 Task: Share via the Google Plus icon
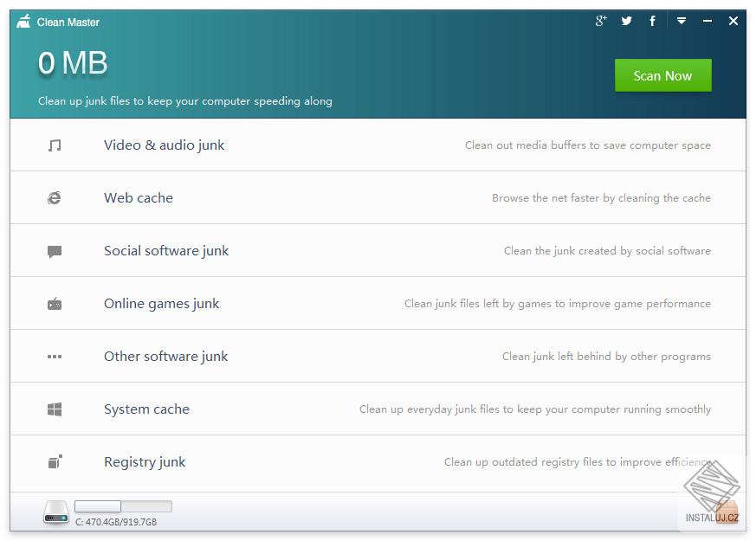pyautogui.click(x=601, y=21)
